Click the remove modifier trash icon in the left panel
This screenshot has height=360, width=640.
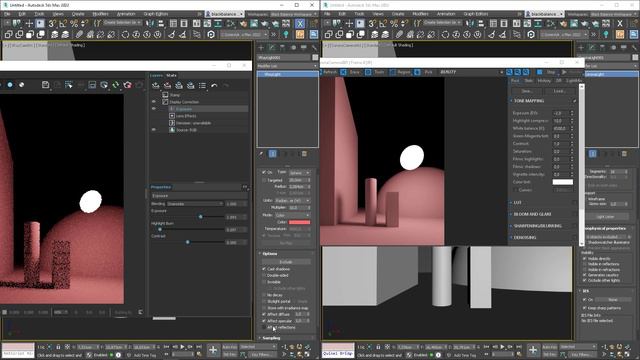[x=304, y=154]
